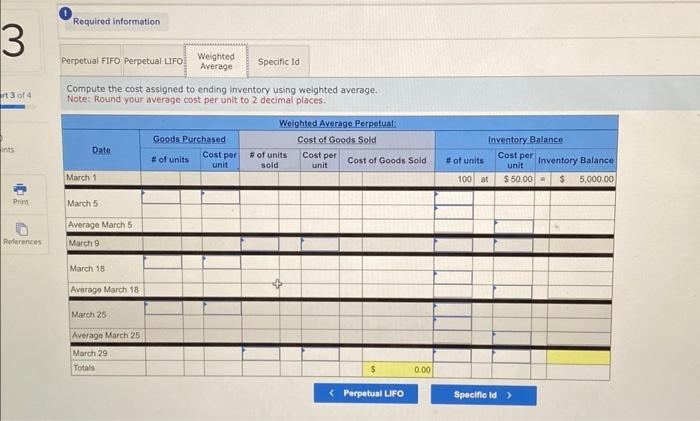Click the March 25 row label
The width and height of the screenshot is (700, 421).
tap(89, 314)
